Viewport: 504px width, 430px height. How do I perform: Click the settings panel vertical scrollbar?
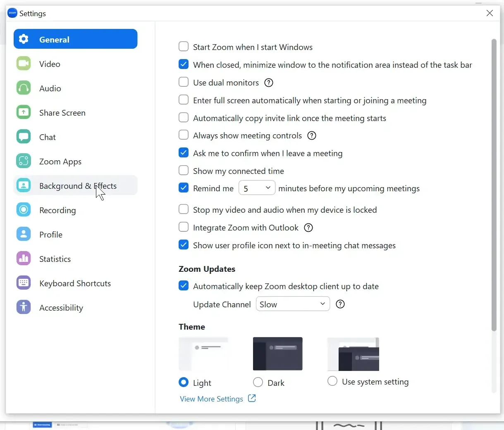point(494,185)
